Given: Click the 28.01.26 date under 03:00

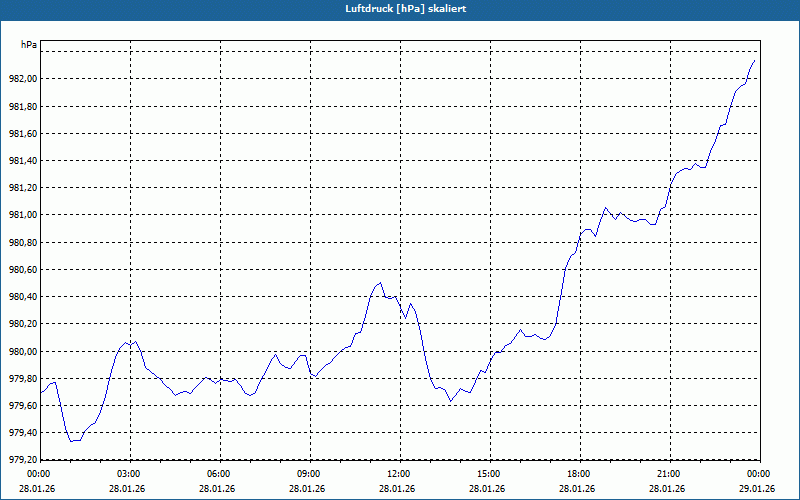Looking at the screenshot, I should point(127,489).
